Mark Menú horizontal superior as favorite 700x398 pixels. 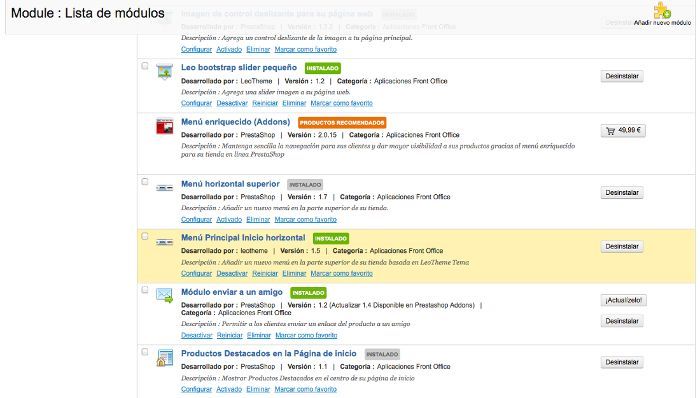[305, 220]
